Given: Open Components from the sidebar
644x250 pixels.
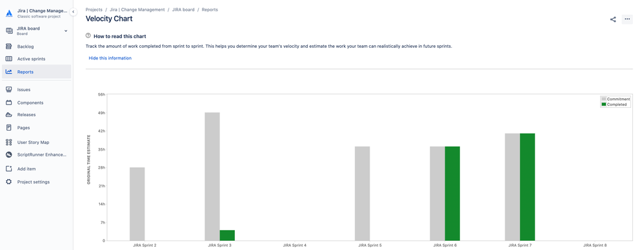Looking at the screenshot, I should click(x=30, y=103).
